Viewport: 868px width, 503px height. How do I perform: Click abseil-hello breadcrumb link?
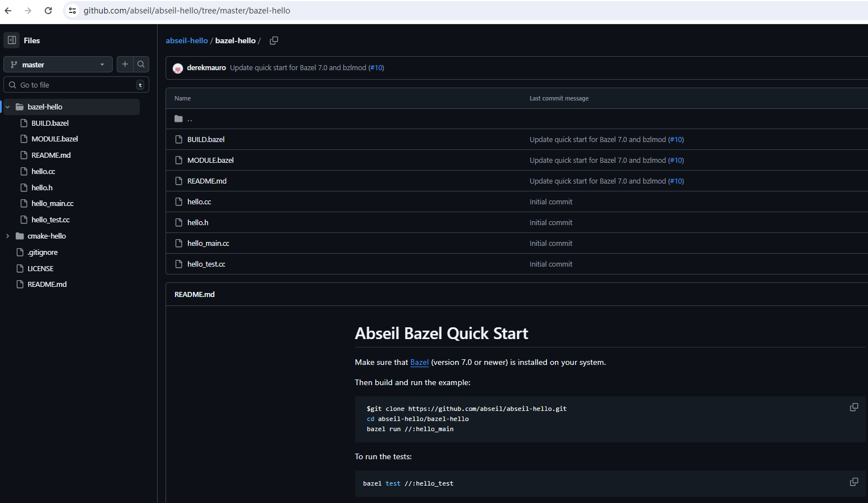pos(187,40)
